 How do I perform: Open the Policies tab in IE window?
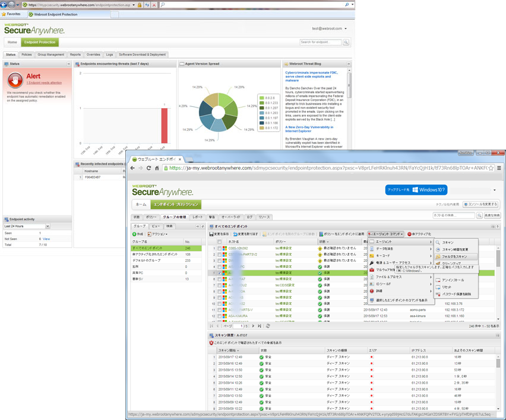(27, 55)
